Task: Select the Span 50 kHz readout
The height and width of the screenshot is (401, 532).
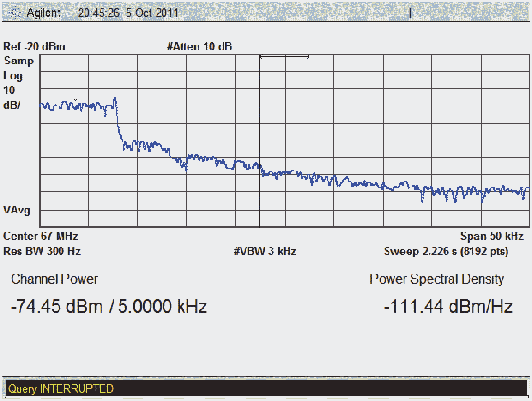Action: coord(492,236)
